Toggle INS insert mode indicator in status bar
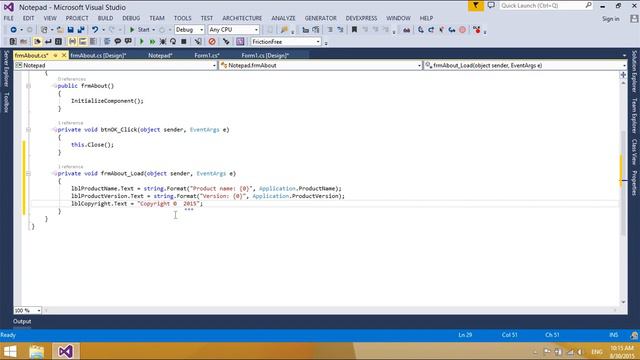This screenshot has width=640, height=360. pos(613,335)
